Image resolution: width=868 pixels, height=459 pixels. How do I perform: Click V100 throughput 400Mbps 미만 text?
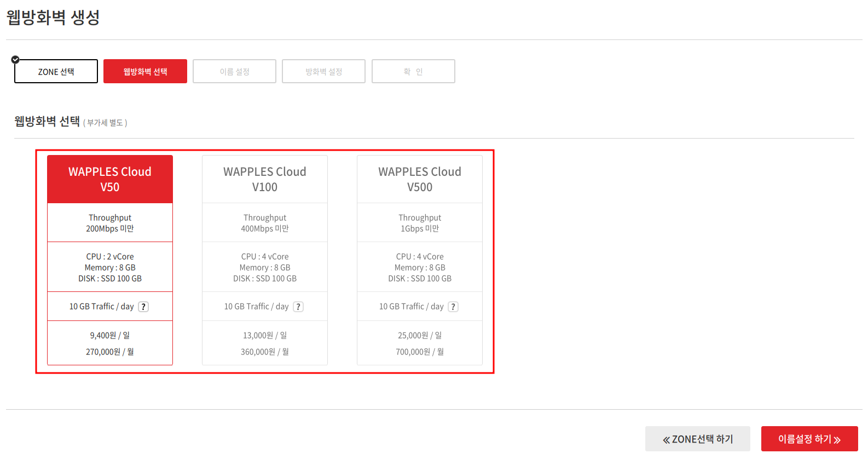pos(265,228)
